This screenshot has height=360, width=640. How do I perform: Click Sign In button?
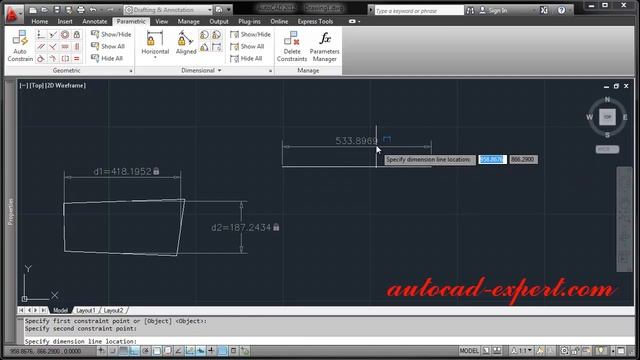pyautogui.click(x=493, y=10)
